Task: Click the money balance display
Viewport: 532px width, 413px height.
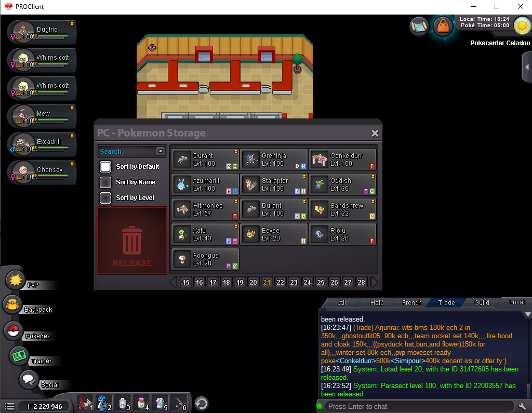Action: click(45, 407)
